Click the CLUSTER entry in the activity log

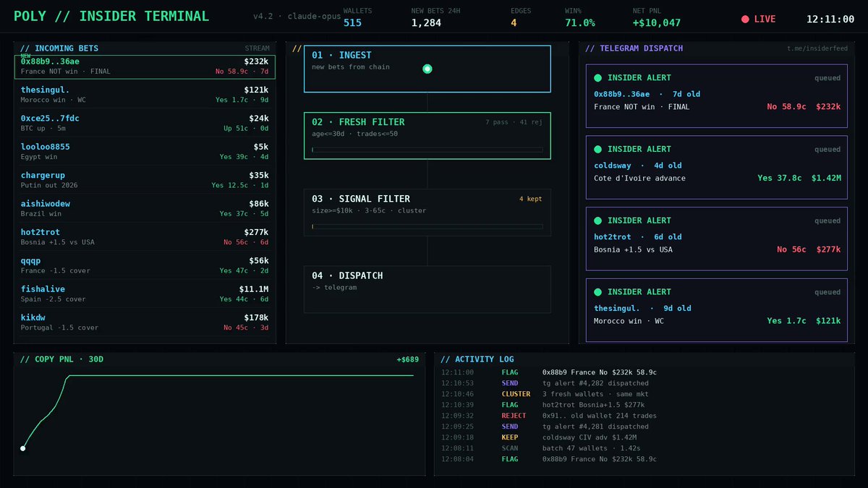point(516,394)
